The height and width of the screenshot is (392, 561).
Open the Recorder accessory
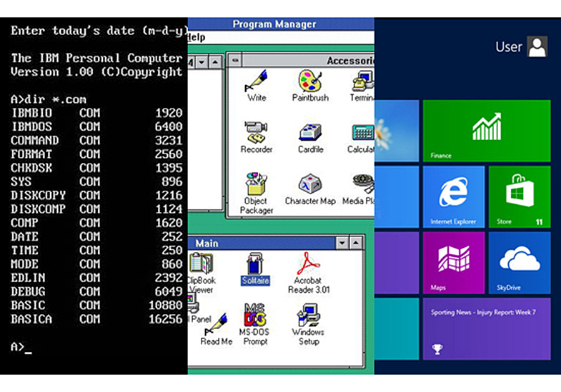(x=256, y=138)
